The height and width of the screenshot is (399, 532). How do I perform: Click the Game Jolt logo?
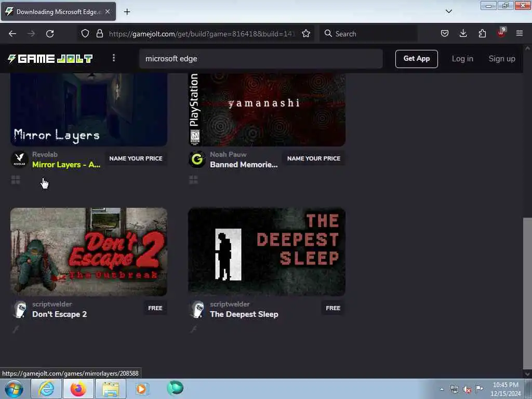(50, 59)
